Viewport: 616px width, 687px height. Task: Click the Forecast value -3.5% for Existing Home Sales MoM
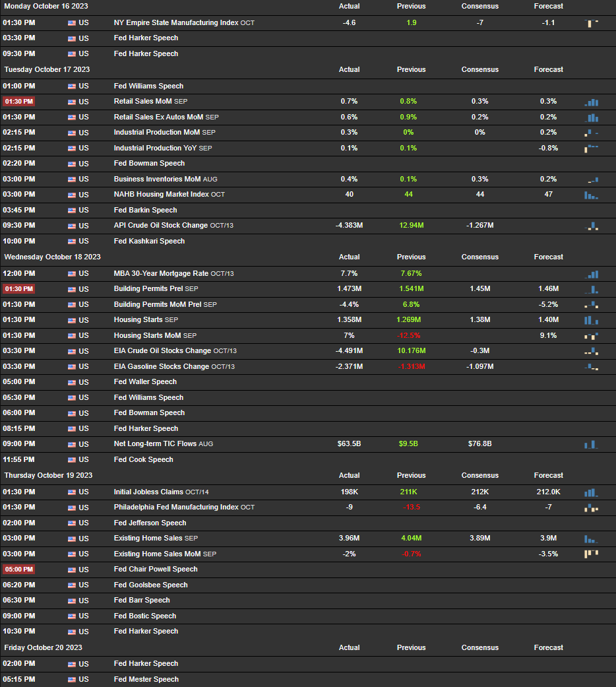tap(549, 554)
